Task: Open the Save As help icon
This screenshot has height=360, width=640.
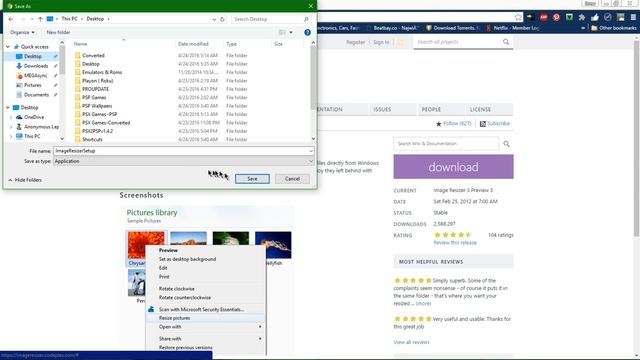Action: point(307,32)
